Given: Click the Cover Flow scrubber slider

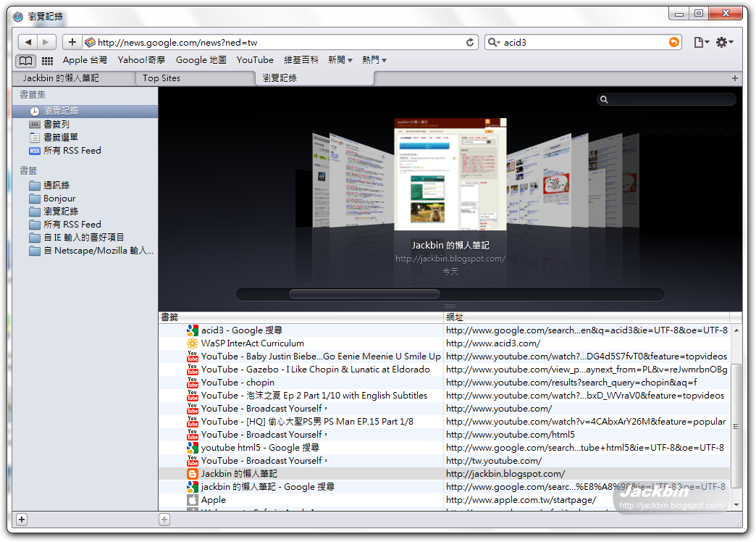Looking at the screenshot, I should 364,294.
